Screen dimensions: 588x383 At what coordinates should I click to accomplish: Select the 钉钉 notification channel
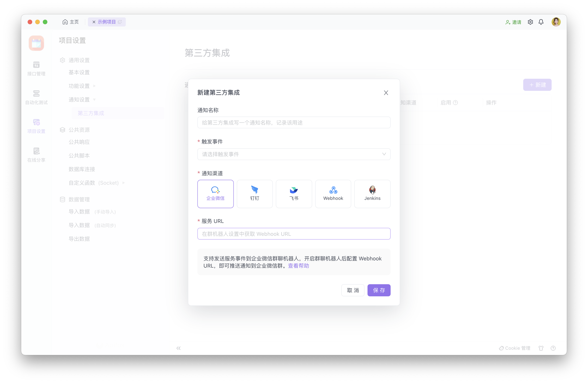[254, 194]
